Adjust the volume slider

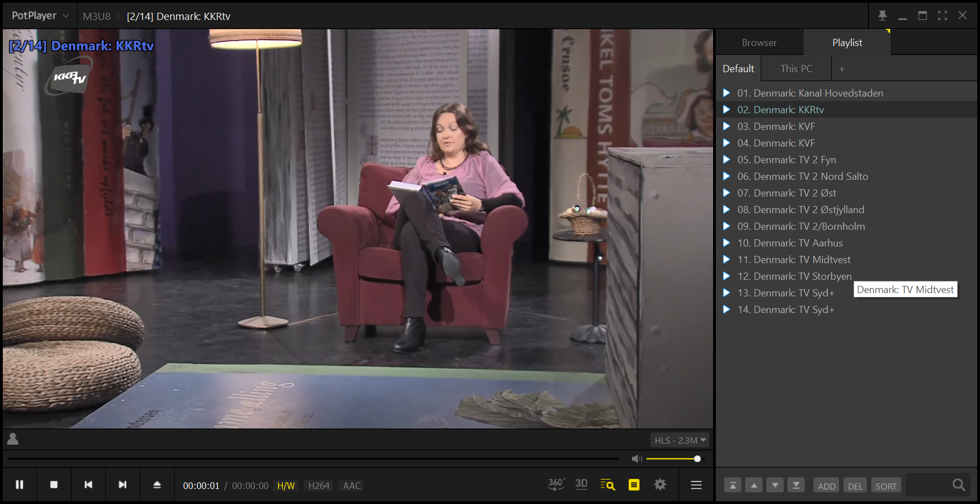coord(673,458)
